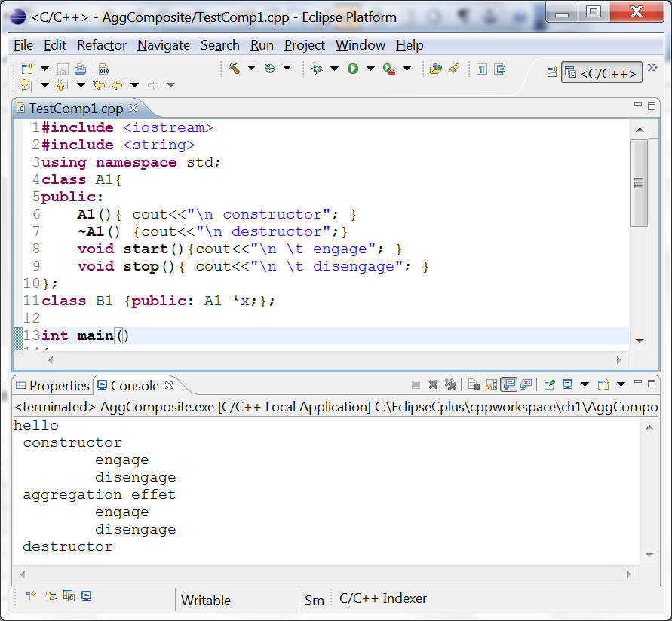Image resolution: width=672 pixels, height=621 pixels.
Task: Toggle Block Selection mode icon
Action: [x=500, y=69]
